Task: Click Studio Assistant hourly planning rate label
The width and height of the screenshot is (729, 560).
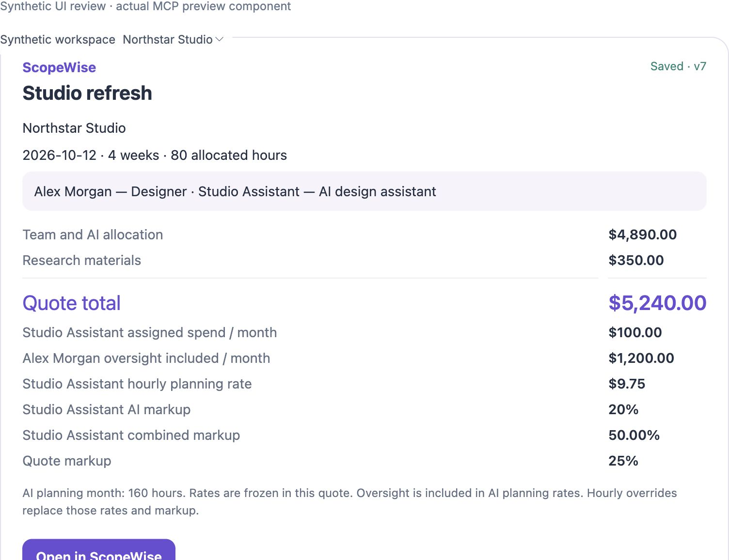Action: tap(137, 384)
